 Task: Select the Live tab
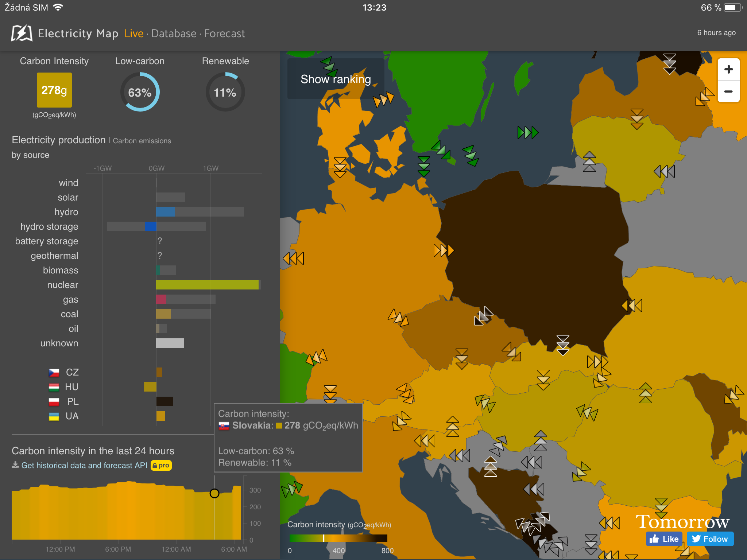(x=134, y=34)
